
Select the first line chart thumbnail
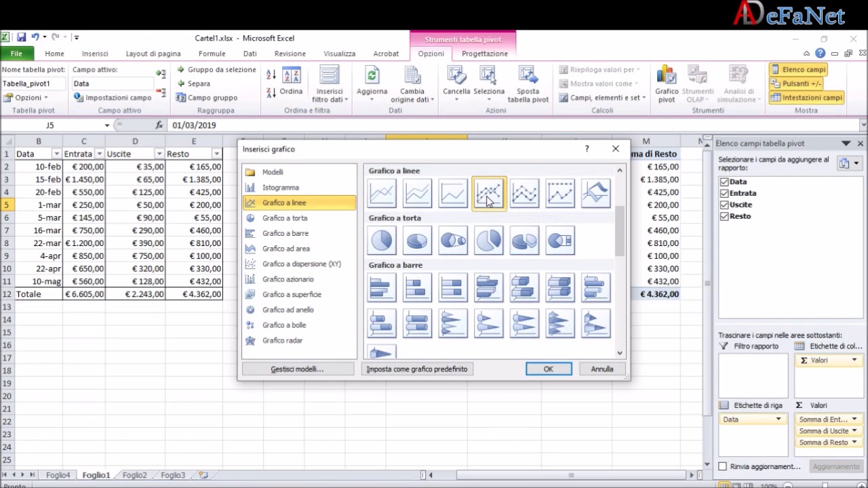click(x=382, y=194)
